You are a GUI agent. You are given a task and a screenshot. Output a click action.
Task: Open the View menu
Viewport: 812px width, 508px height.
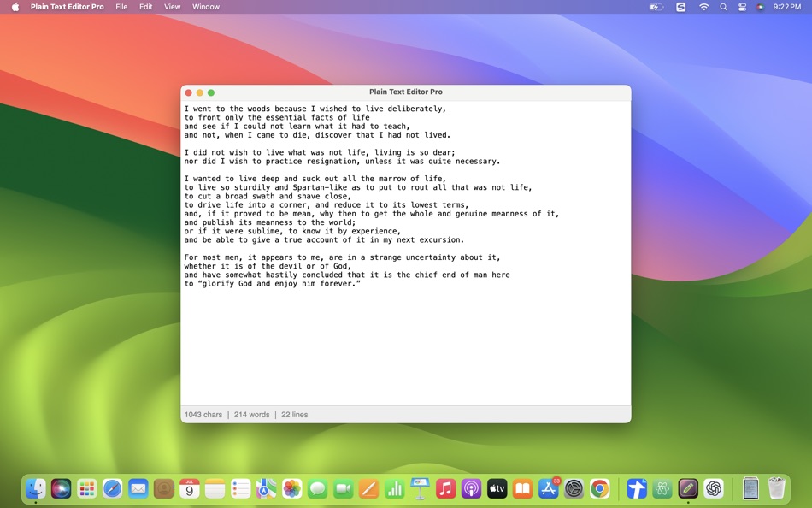coord(172,7)
